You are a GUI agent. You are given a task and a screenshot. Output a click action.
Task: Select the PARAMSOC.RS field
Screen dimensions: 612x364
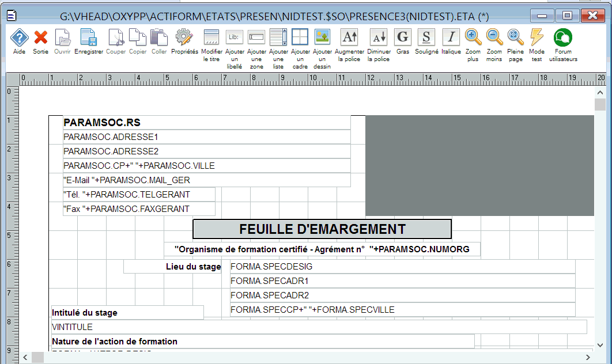[206, 123]
